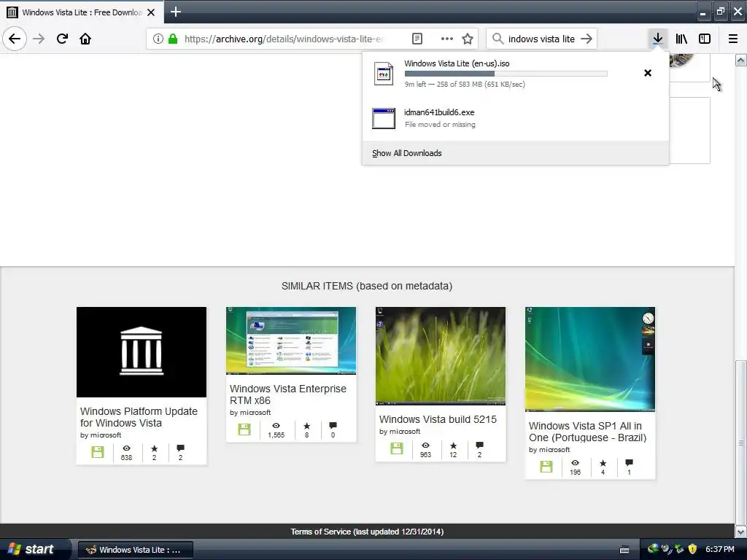The height and width of the screenshot is (560, 747).
Task: Click favorites star showing 8 on Enterprise card
Action: [x=307, y=426]
